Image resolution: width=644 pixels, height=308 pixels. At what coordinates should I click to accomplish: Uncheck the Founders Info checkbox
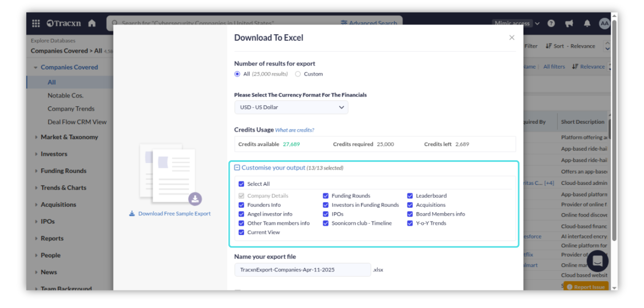tap(241, 205)
